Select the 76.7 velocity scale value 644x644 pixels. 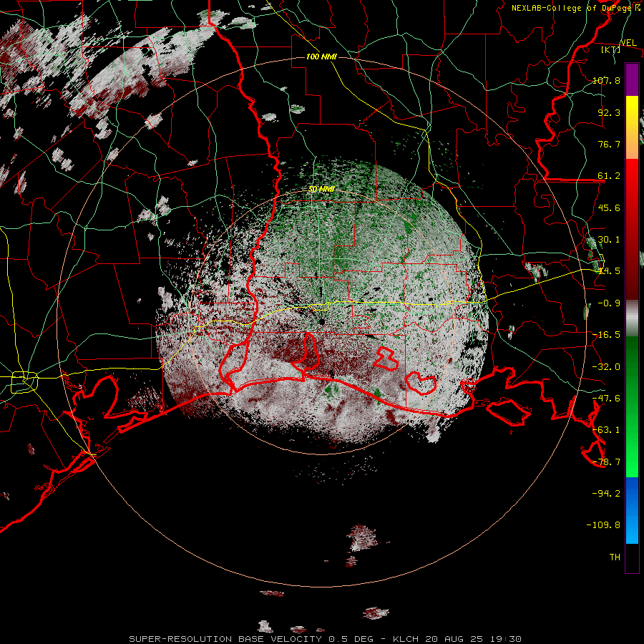click(609, 144)
